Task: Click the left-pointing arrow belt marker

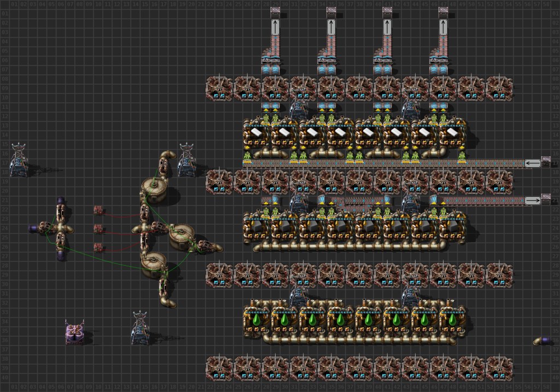Action: [x=532, y=163]
